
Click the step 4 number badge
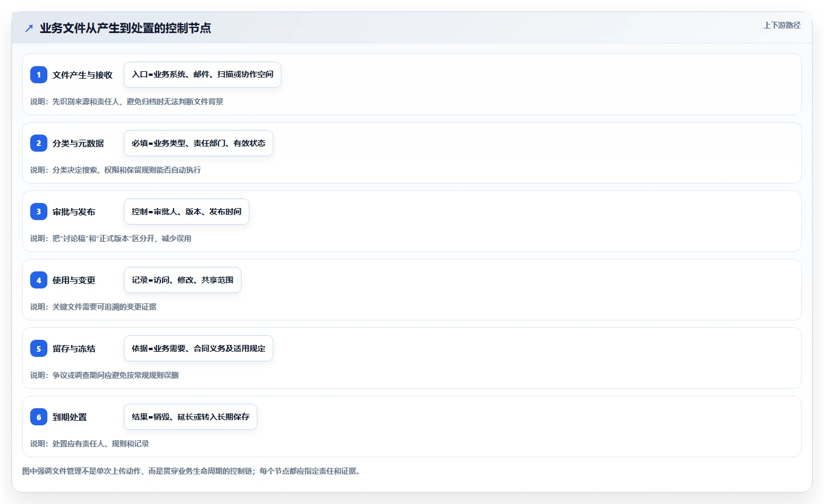pos(39,280)
